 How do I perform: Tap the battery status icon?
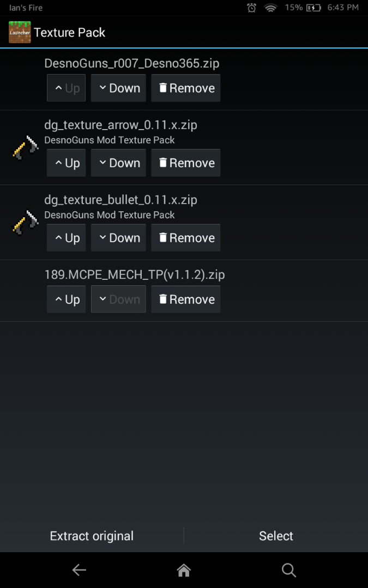313,8
